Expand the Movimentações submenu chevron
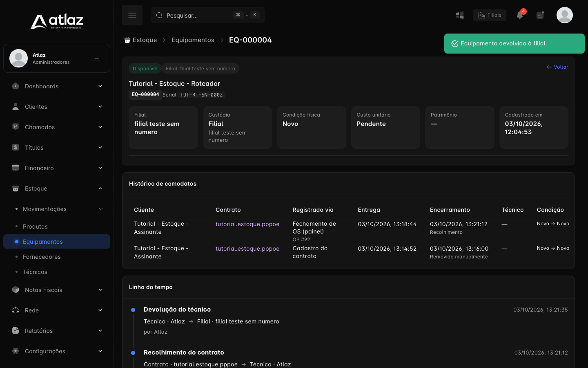 (x=100, y=209)
